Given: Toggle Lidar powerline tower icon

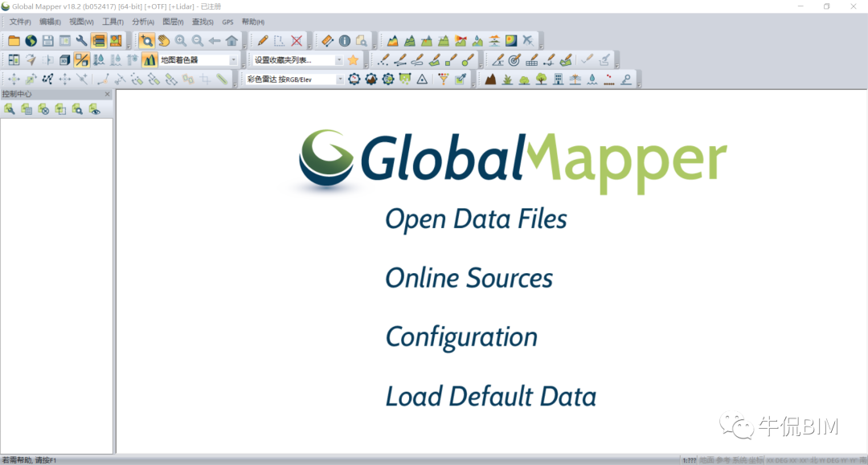Looking at the screenshot, I should click(575, 79).
